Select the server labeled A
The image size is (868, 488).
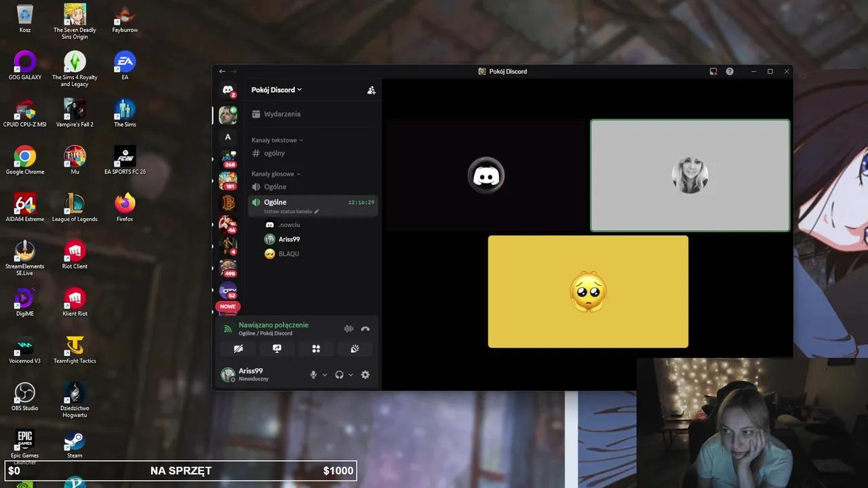point(228,137)
